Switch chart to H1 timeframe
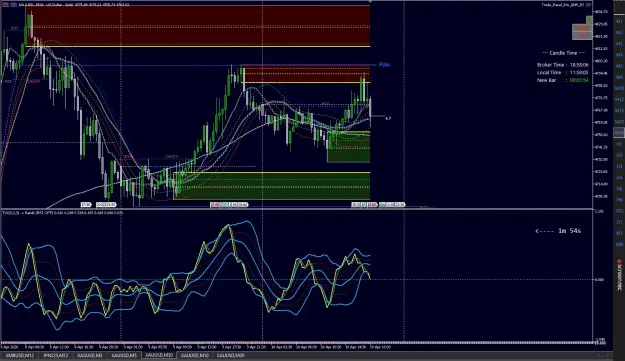Image resolution: width=625 pixels, height=361 pixels. pos(619,144)
